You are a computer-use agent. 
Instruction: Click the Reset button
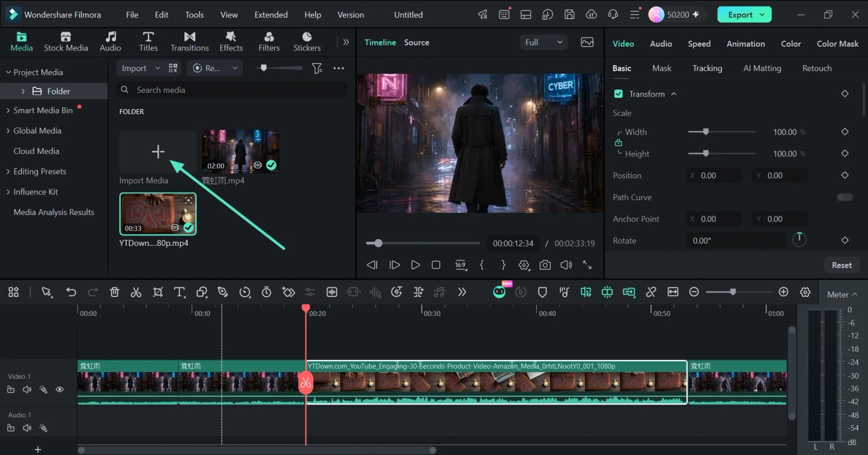[x=841, y=265]
